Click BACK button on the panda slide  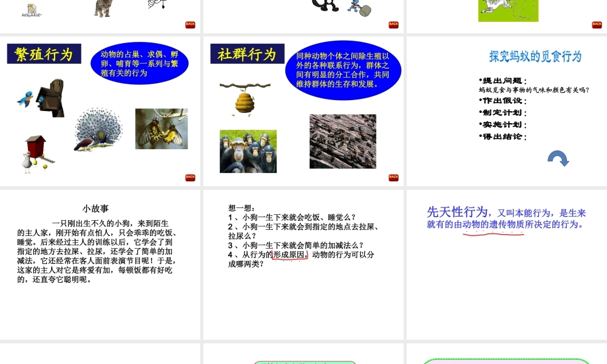tap(393, 25)
